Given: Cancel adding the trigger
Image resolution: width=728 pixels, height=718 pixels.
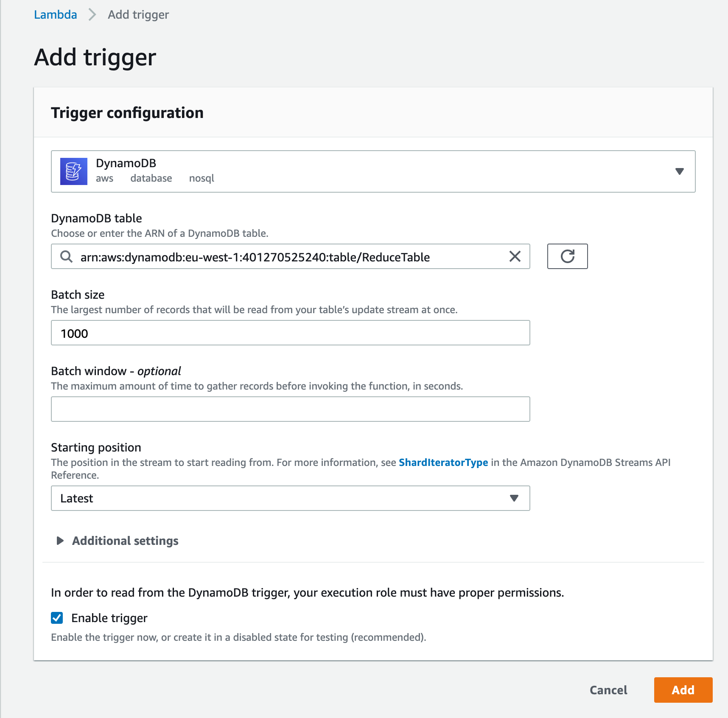Looking at the screenshot, I should click(608, 690).
